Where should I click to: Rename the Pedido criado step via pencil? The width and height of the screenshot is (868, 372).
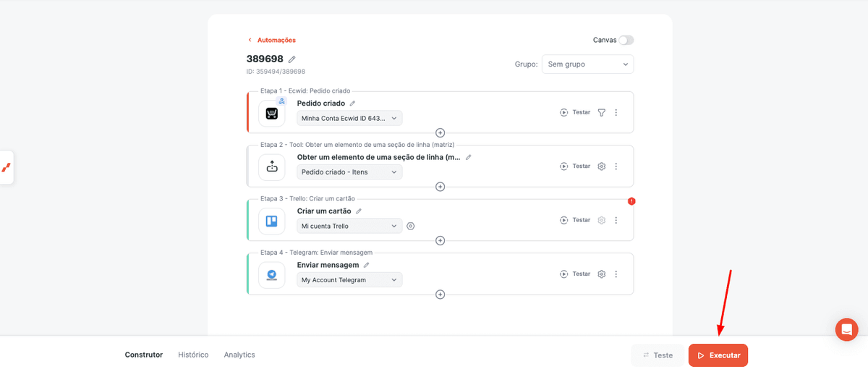(x=352, y=103)
